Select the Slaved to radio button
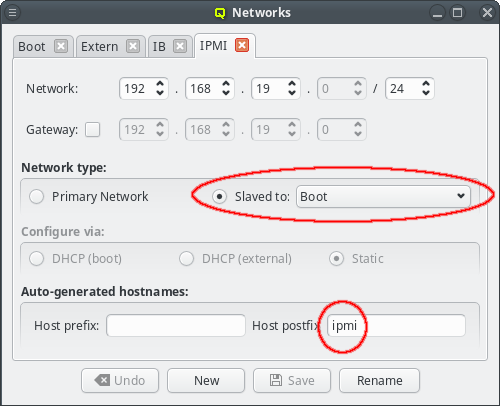This screenshot has width=500, height=406. (219, 196)
